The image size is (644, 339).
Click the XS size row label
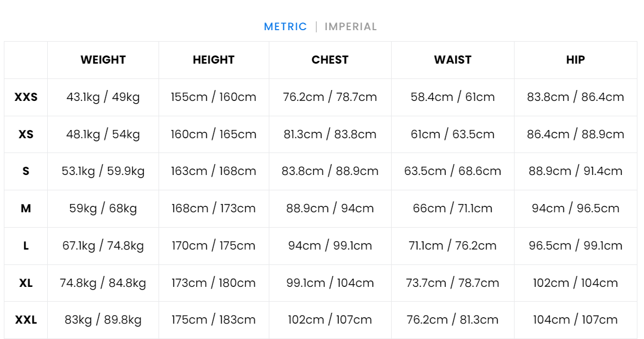tap(26, 134)
